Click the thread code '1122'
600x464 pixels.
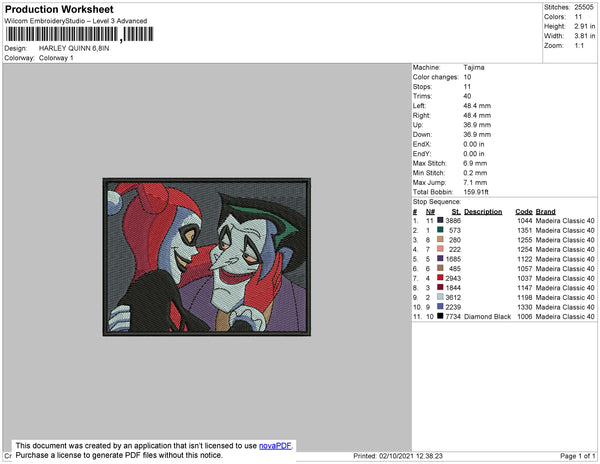coord(524,259)
